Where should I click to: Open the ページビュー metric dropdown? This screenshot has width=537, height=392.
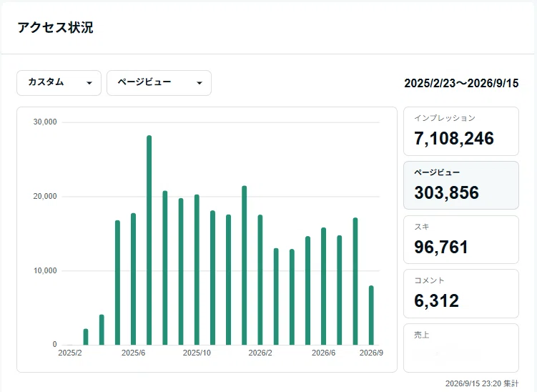159,83
